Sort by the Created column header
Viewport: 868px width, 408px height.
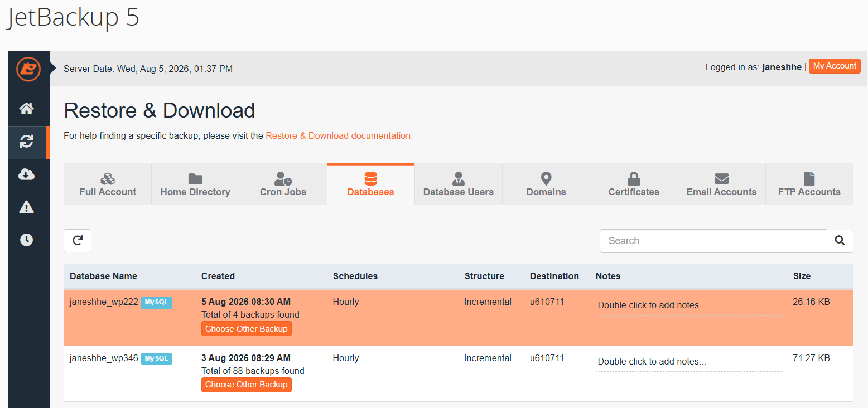[218, 276]
